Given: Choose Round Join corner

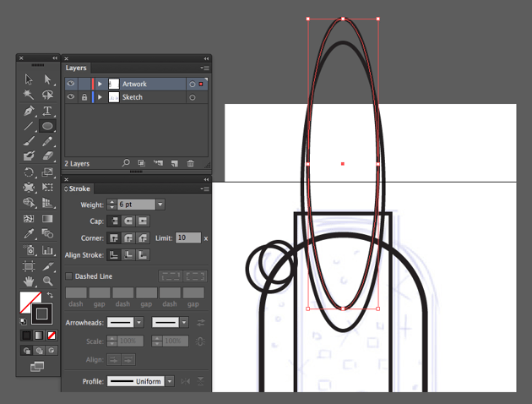Looking at the screenshot, I should point(128,238).
